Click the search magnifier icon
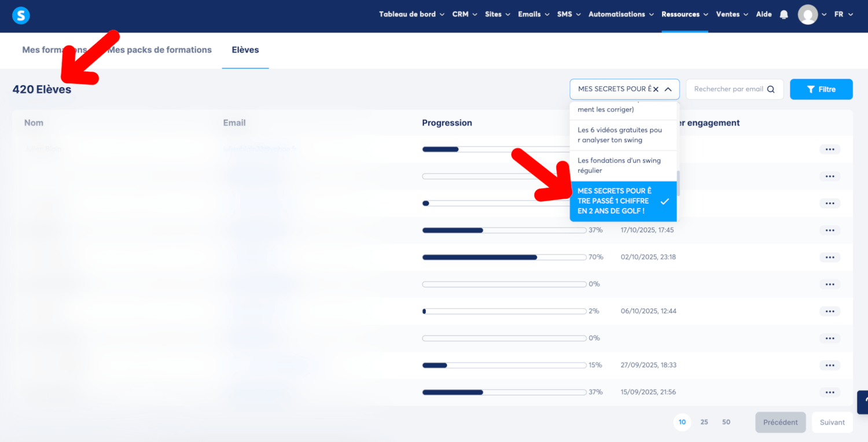Screen dimensions: 868x442 tap(771, 89)
